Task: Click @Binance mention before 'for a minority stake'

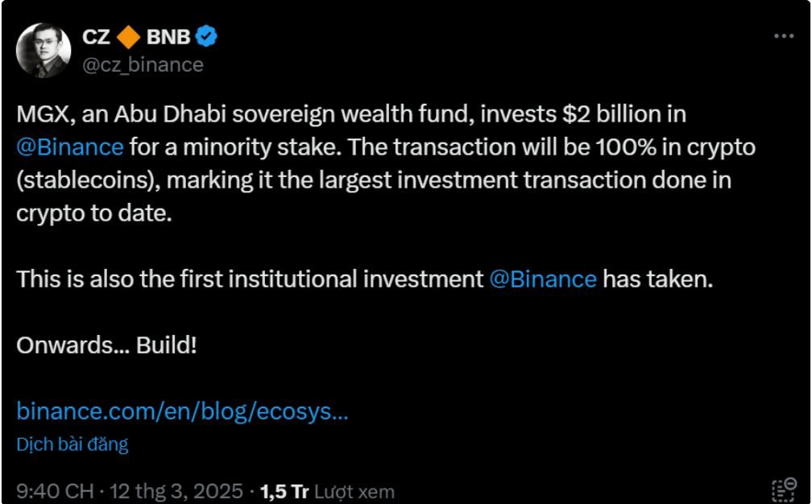Action: pos(70,147)
